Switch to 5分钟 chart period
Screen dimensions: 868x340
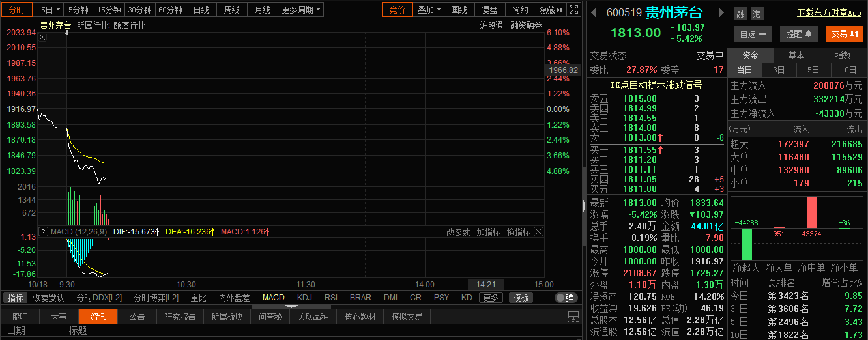tap(78, 10)
